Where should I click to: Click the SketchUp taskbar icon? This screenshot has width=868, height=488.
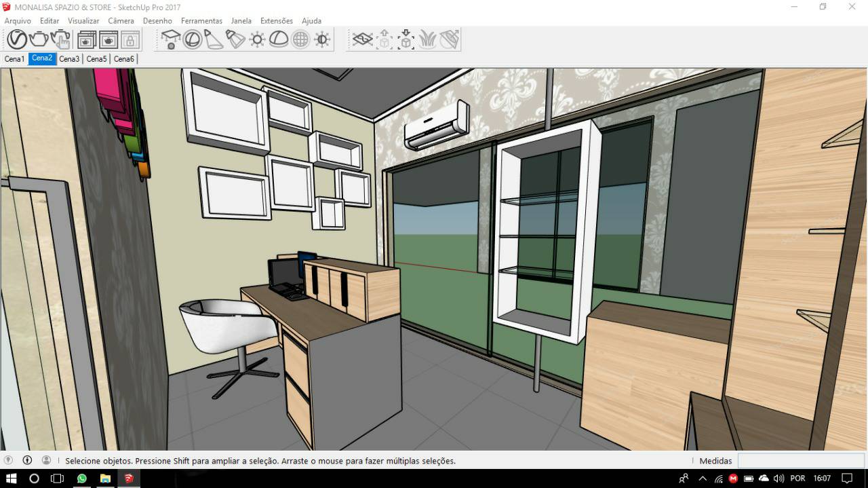128,478
